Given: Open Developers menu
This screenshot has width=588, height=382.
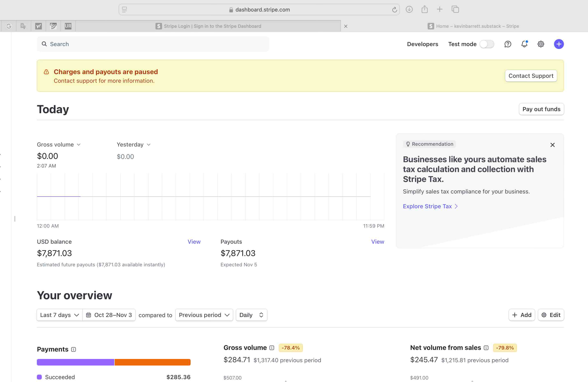Looking at the screenshot, I should (x=422, y=44).
